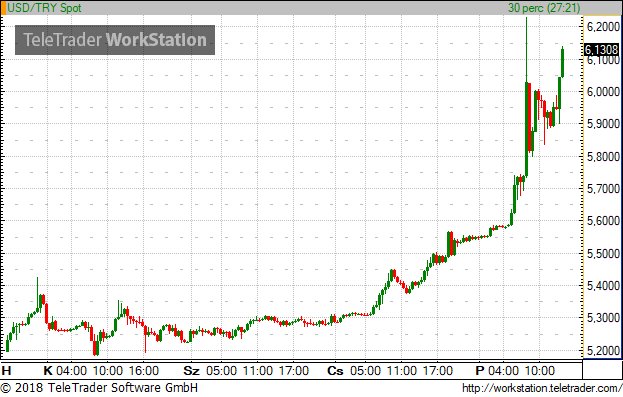This screenshot has height=397, width=623.
Task: Click the 16:00 label after K
Action: coord(144,371)
